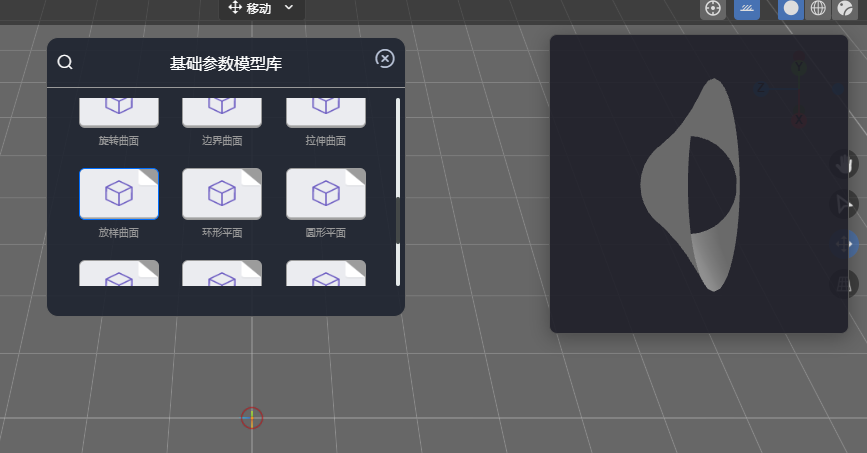The width and height of the screenshot is (867, 453).
Task: Select the 放样曲面 model thumbnail
Action: coord(119,193)
